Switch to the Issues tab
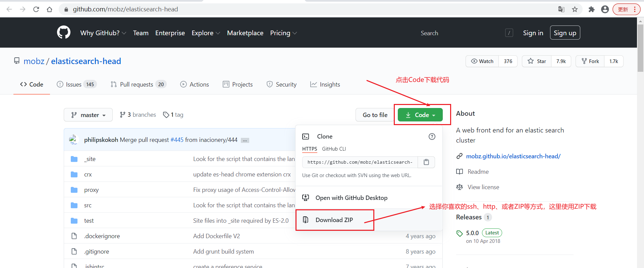The image size is (644, 268). (x=76, y=85)
